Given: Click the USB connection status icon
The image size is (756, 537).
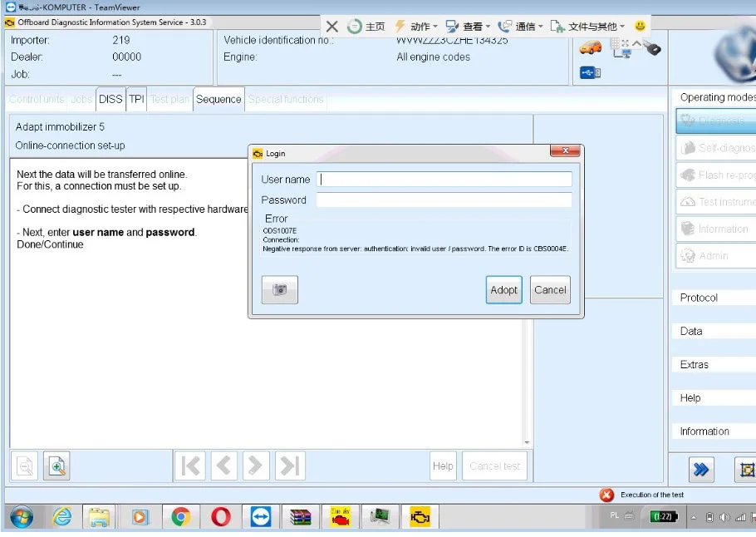Looking at the screenshot, I should point(590,73).
